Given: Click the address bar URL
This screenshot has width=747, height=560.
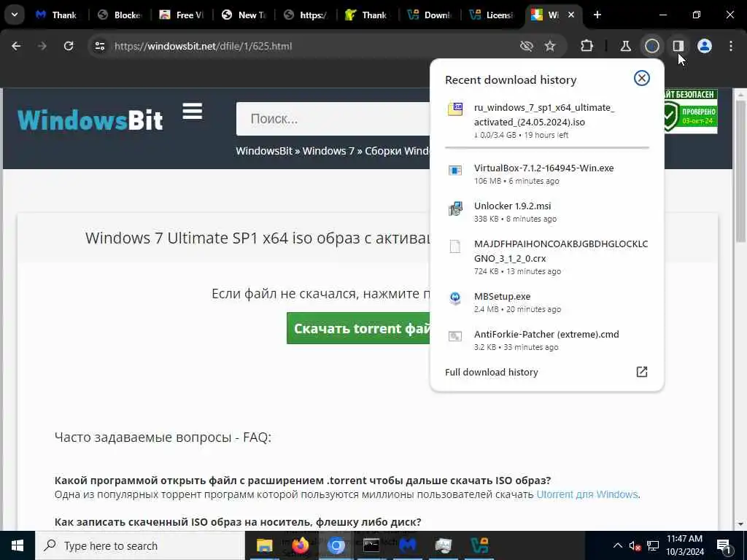Looking at the screenshot, I should pos(203,46).
